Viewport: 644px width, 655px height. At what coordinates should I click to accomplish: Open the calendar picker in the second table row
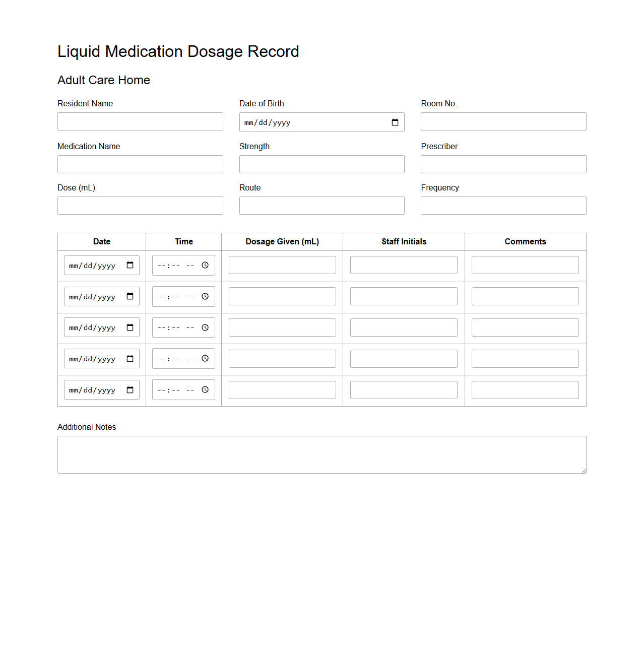(131, 296)
